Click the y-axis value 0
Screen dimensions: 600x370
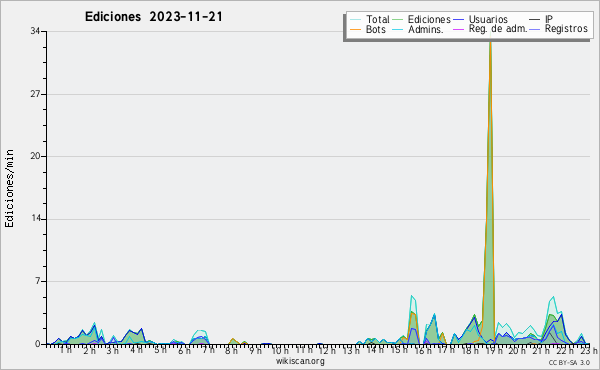point(38,344)
